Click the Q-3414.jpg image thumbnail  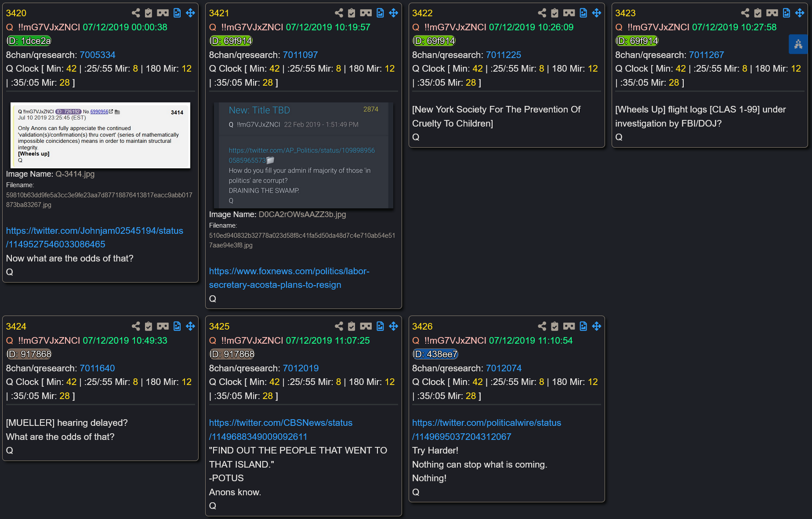coord(100,135)
